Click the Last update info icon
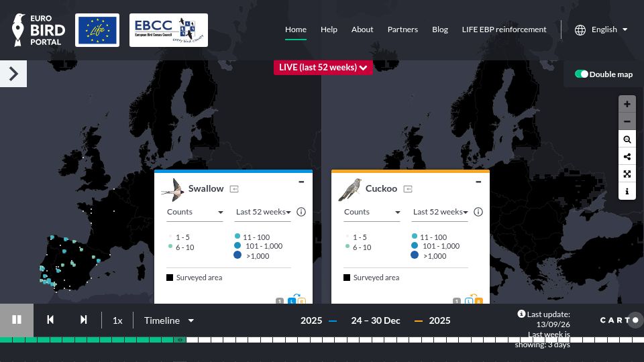 click(521, 314)
